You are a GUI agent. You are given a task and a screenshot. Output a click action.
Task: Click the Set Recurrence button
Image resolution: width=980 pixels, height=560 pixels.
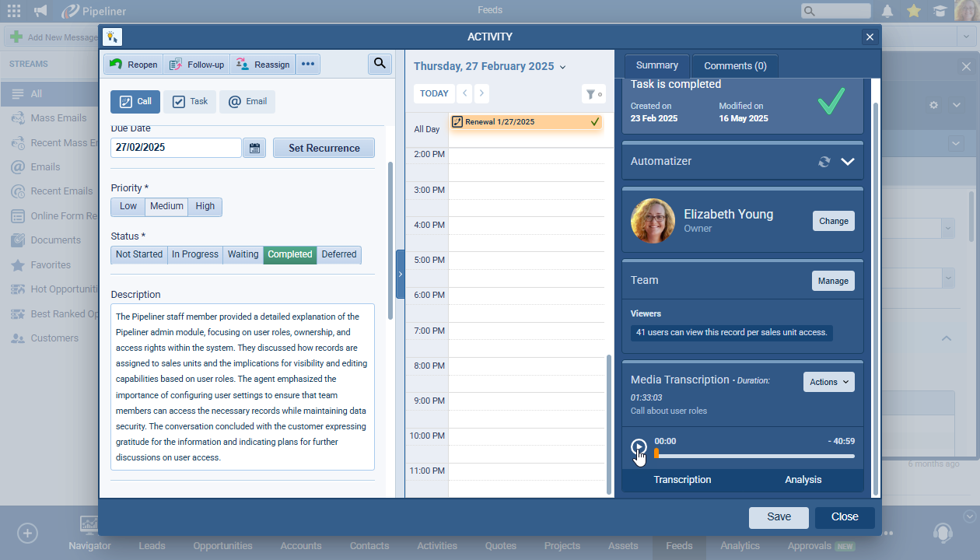[324, 148]
